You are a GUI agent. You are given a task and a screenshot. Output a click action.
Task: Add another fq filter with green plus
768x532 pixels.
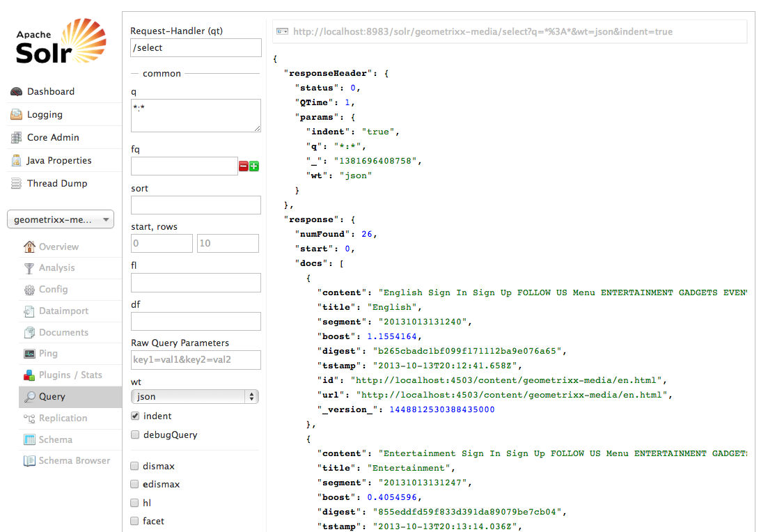coord(254,166)
